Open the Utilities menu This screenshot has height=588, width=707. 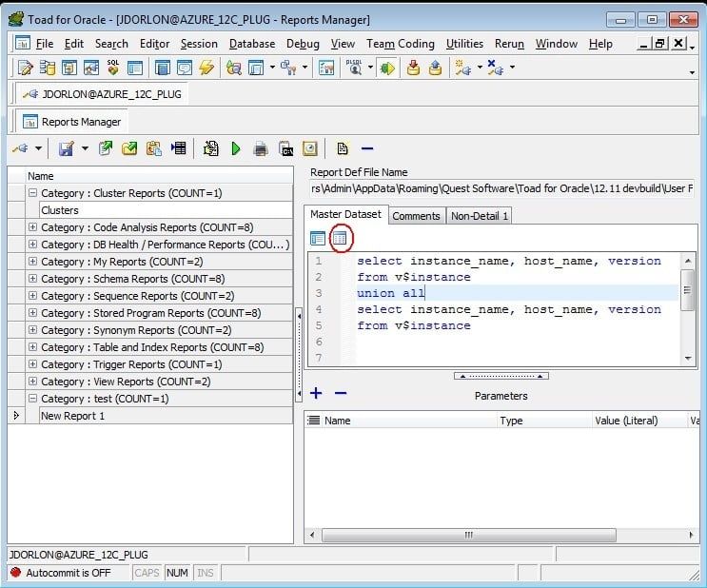(464, 44)
